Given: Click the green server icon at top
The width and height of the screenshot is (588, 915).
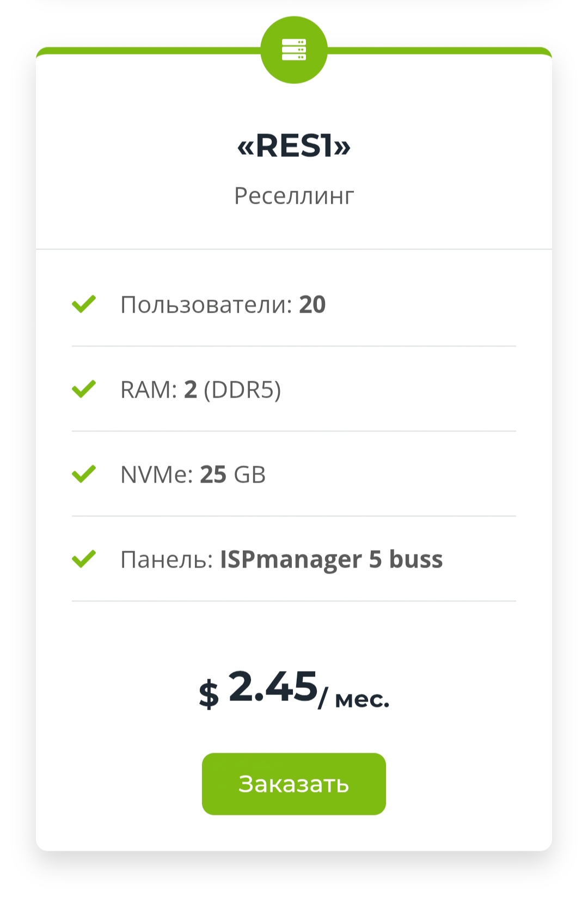Looking at the screenshot, I should [x=294, y=50].
